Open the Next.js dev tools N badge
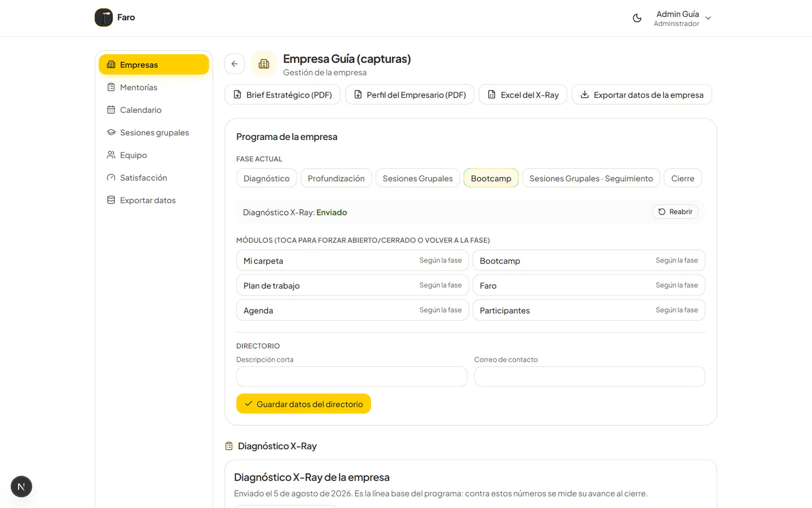Screen dimensions: 812x508 click(21, 487)
